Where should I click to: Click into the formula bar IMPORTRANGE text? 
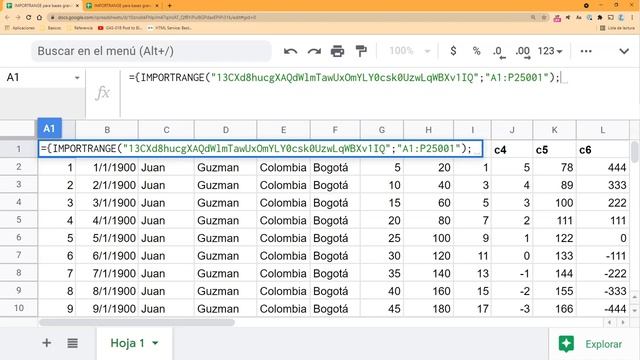(x=344, y=78)
